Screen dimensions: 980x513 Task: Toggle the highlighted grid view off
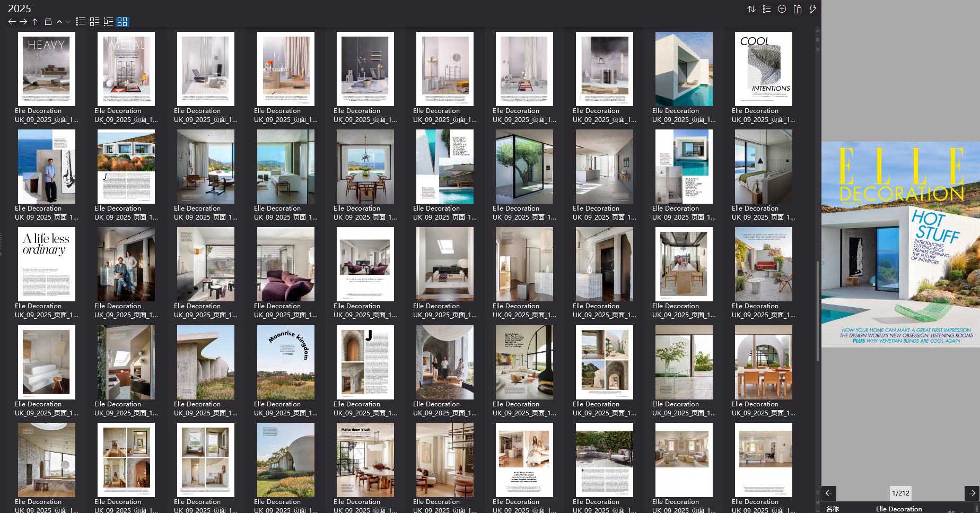[x=122, y=22]
